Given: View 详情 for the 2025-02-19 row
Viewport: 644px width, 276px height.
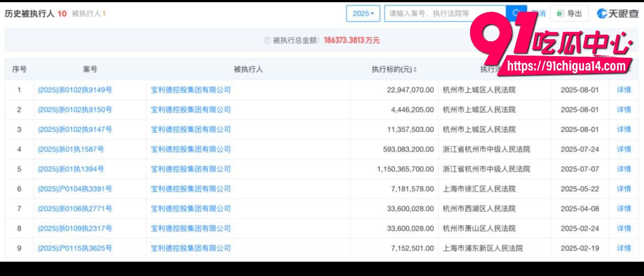Looking at the screenshot, I should click(624, 248).
